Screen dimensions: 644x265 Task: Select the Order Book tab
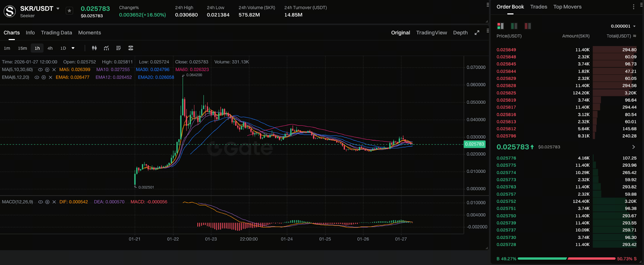510,7
